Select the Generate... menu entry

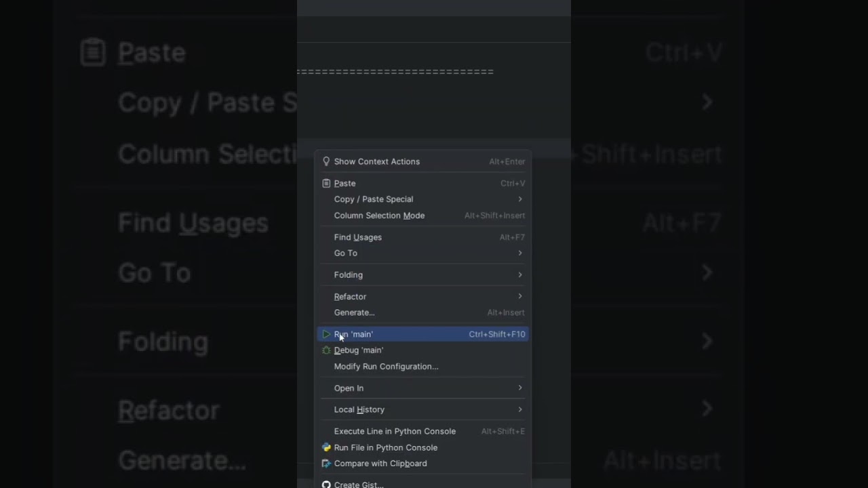(354, 312)
